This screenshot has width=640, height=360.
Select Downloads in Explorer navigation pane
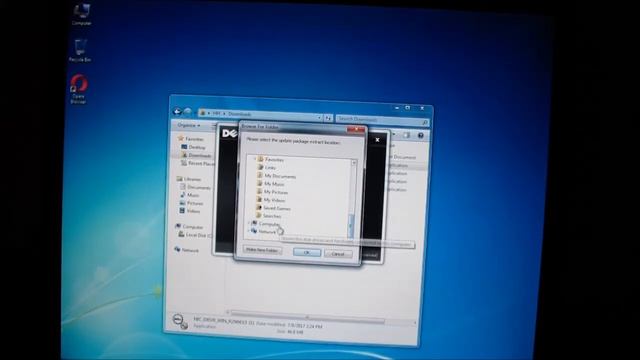pyautogui.click(x=196, y=155)
